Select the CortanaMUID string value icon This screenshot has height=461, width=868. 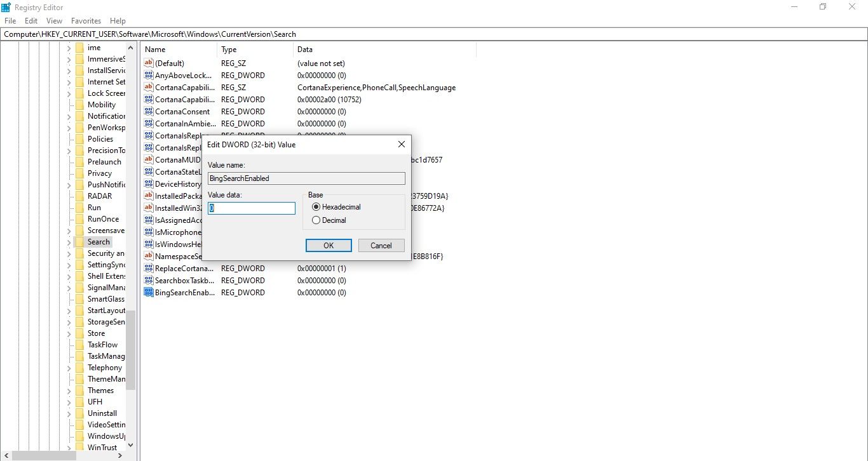(149, 160)
